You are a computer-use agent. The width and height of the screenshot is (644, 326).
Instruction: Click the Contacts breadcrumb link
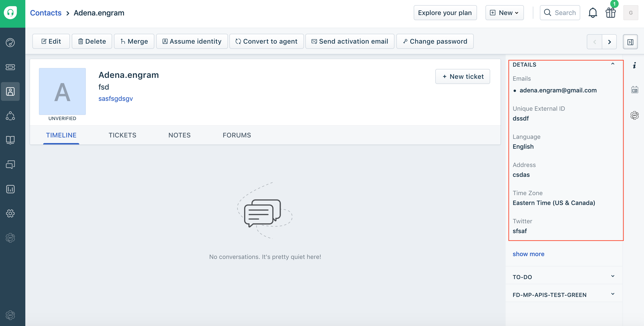(x=45, y=13)
